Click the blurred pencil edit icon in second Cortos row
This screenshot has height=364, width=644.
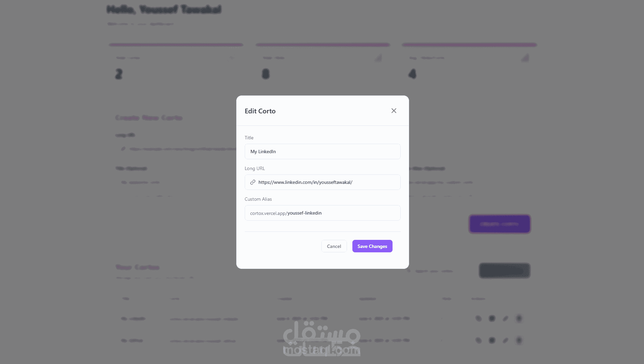(505, 340)
